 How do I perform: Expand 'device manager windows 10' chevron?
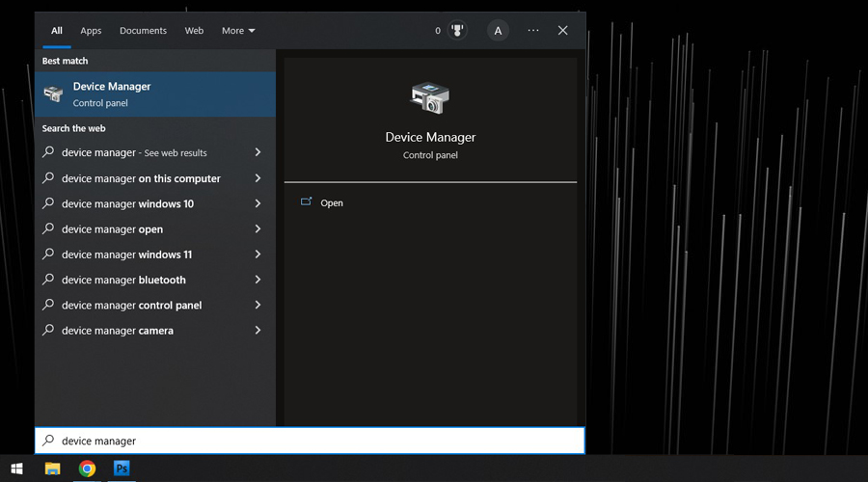coord(258,203)
